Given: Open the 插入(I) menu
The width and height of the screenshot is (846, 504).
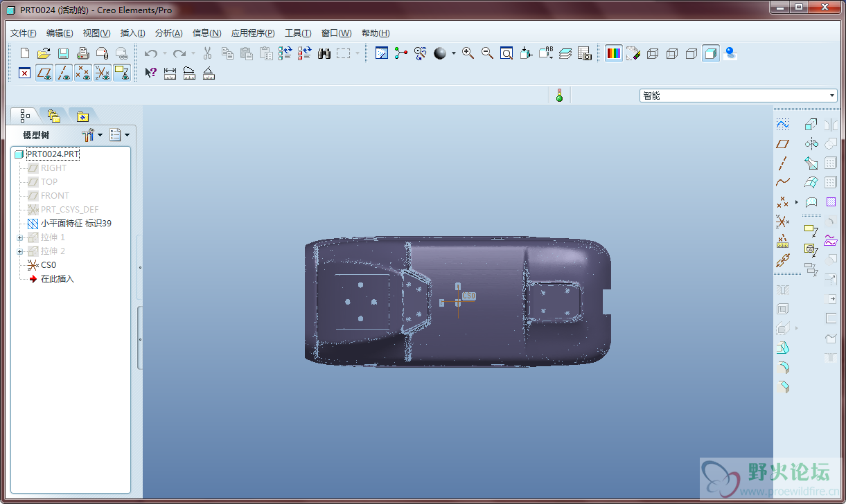Looking at the screenshot, I should point(132,33).
